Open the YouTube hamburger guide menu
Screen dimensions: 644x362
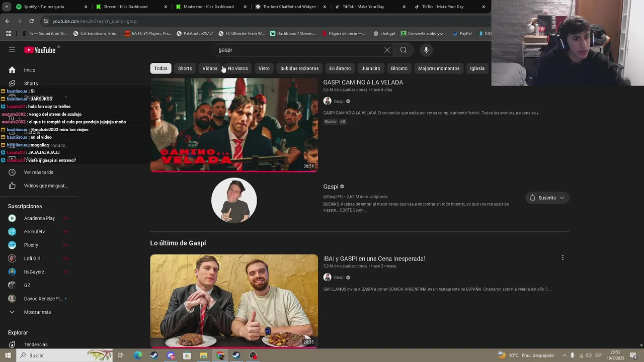click(12, 50)
